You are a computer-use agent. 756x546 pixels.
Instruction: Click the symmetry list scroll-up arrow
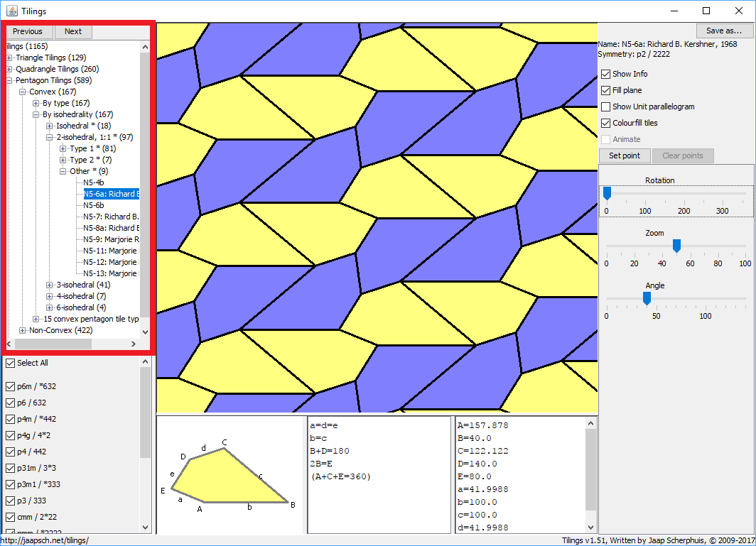(146, 362)
